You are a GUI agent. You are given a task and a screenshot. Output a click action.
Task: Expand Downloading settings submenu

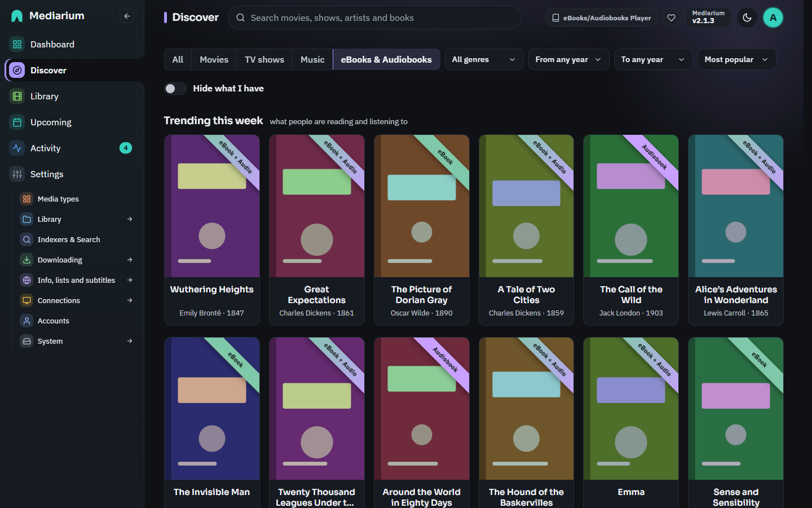pyautogui.click(x=130, y=260)
